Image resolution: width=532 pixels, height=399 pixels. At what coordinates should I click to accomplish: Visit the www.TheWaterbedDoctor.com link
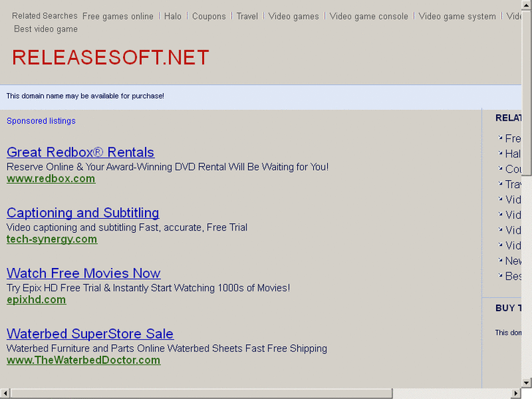pyautogui.click(x=83, y=360)
